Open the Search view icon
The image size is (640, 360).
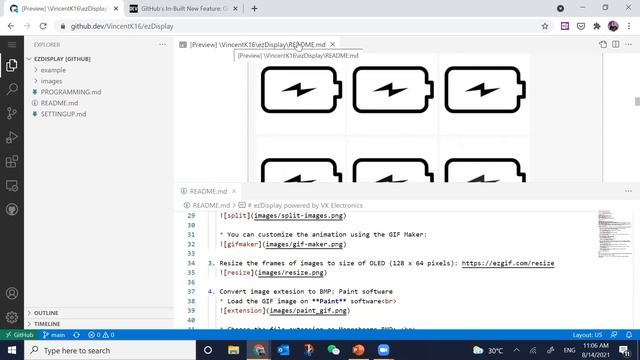pyautogui.click(x=12, y=89)
